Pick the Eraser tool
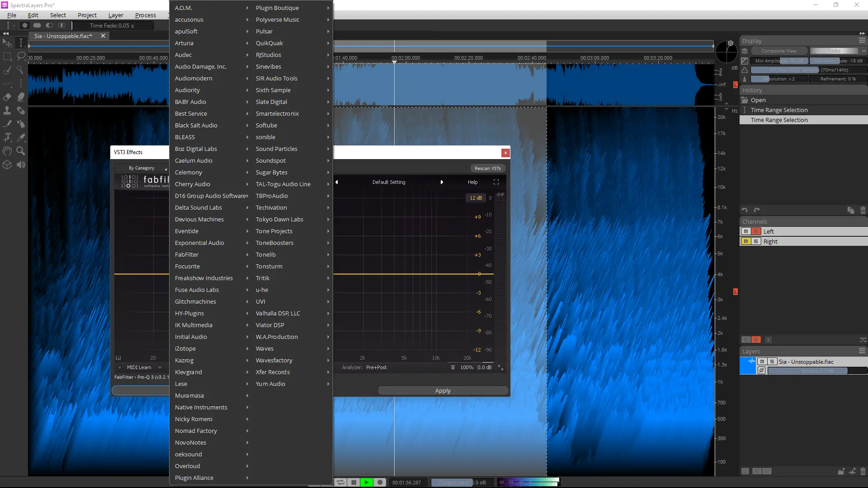The image size is (868, 488). (x=7, y=97)
